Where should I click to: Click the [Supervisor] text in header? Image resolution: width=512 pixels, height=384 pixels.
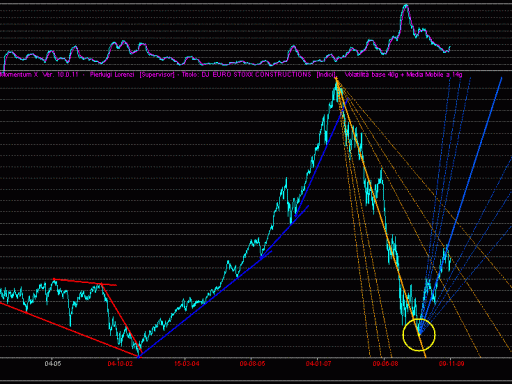click(157, 75)
